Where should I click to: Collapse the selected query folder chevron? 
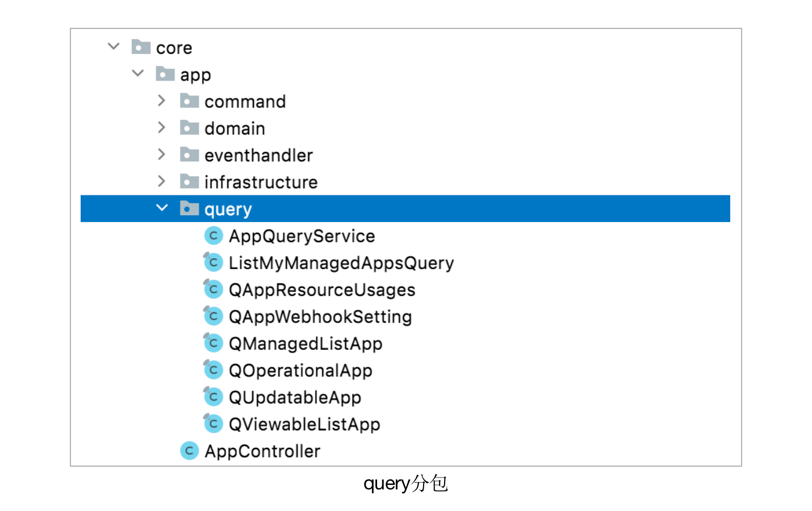[x=162, y=208]
